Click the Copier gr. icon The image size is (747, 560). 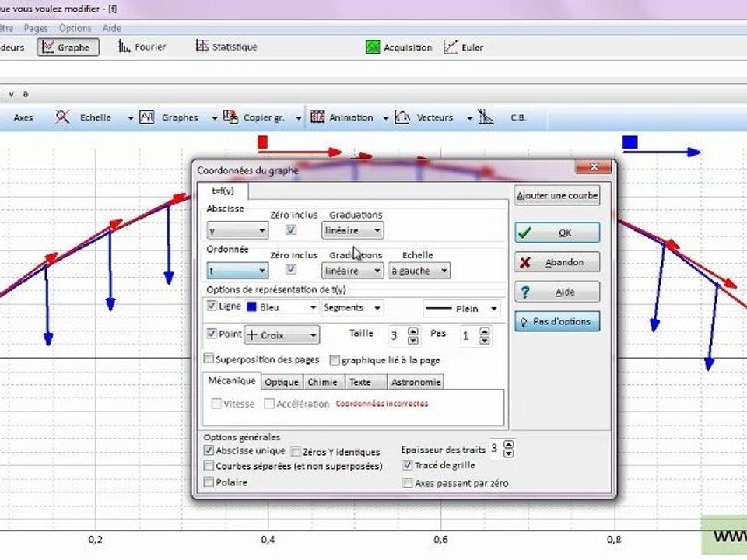pyautogui.click(x=230, y=117)
